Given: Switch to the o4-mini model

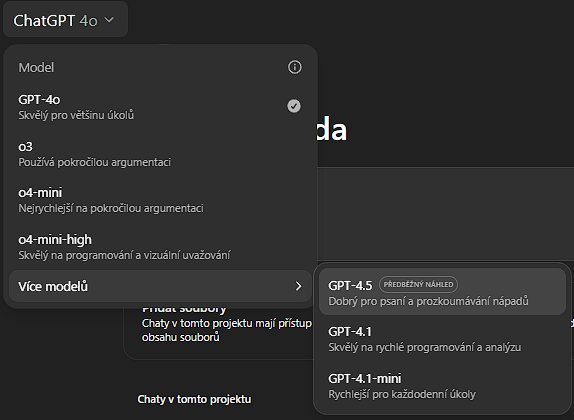Looking at the screenshot, I should (160, 200).
